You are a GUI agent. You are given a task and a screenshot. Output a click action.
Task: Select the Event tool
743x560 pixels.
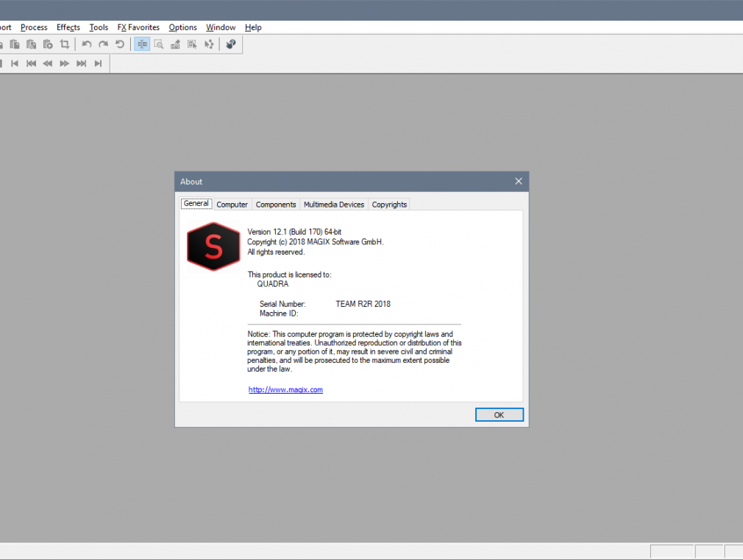click(192, 44)
